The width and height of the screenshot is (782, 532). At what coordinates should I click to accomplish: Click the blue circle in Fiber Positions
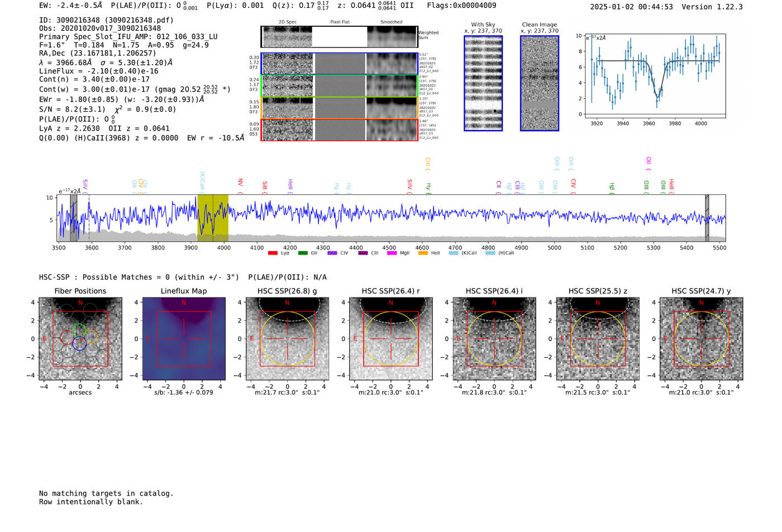point(79,343)
